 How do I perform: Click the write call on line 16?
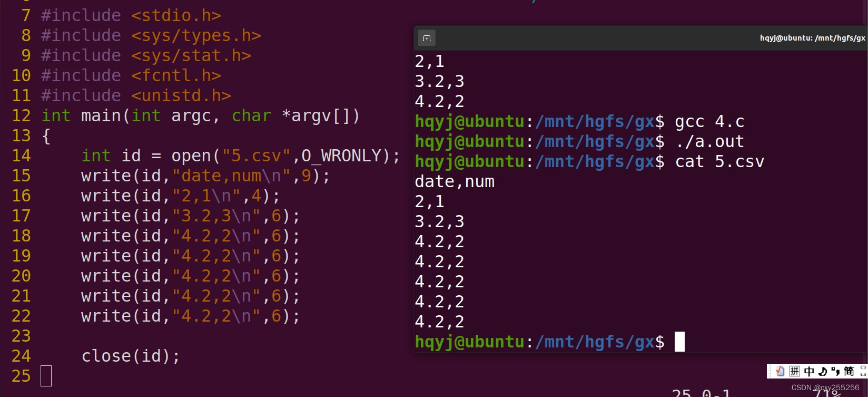[x=181, y=196]
